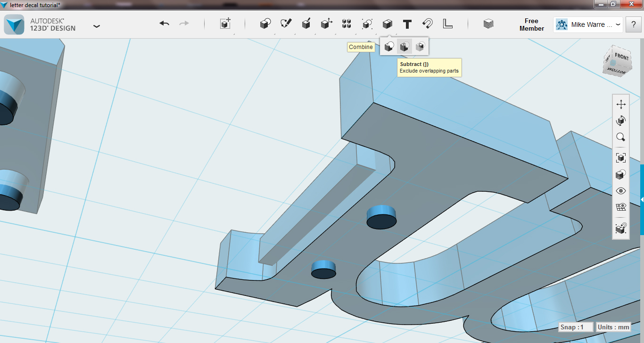This screenshot has height=343, width=644.
Task: Select the upper small blue cylinder
Action: pyautogui.click(x=381, y=217)
